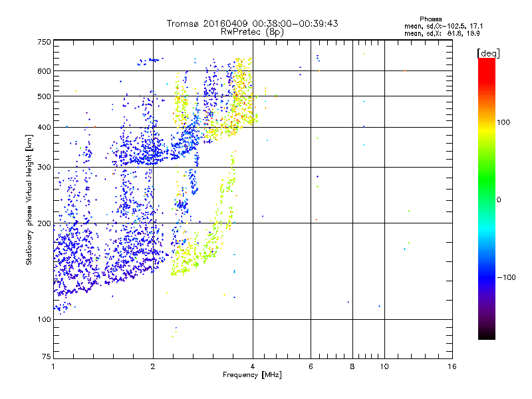Click the 300 height axis tick label
The height and width of the screenshot is (399, 532).
(x=44, y=168)
